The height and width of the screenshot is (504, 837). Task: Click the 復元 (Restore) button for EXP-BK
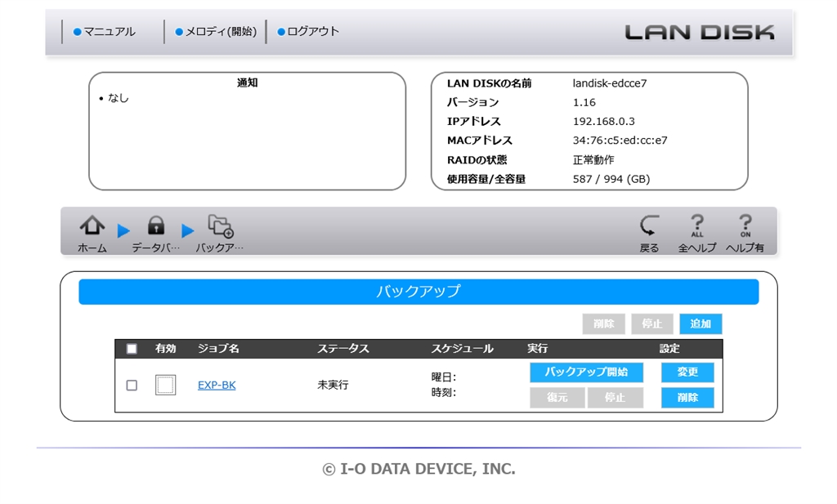tap(557, 398)
